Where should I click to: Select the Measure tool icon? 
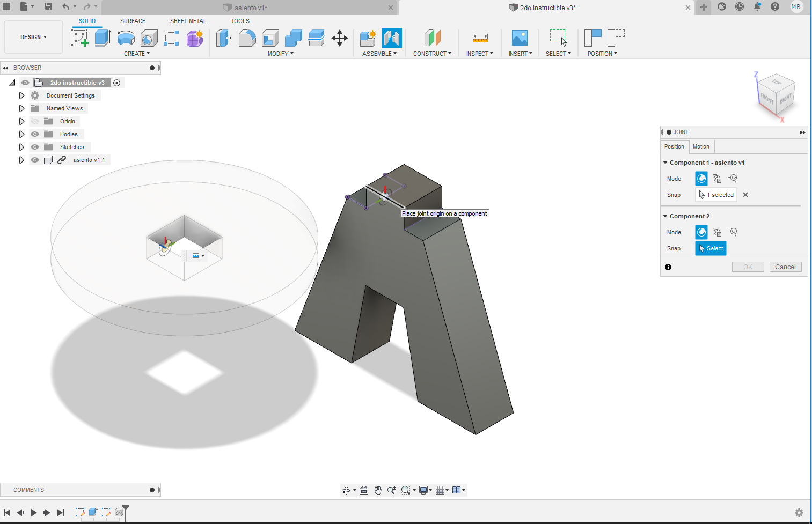(x=480, y=38)
